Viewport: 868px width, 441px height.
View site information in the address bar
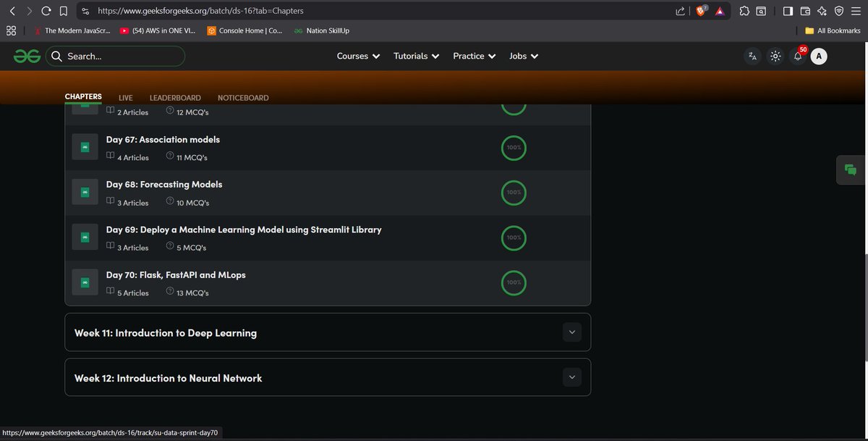[85, 12]
